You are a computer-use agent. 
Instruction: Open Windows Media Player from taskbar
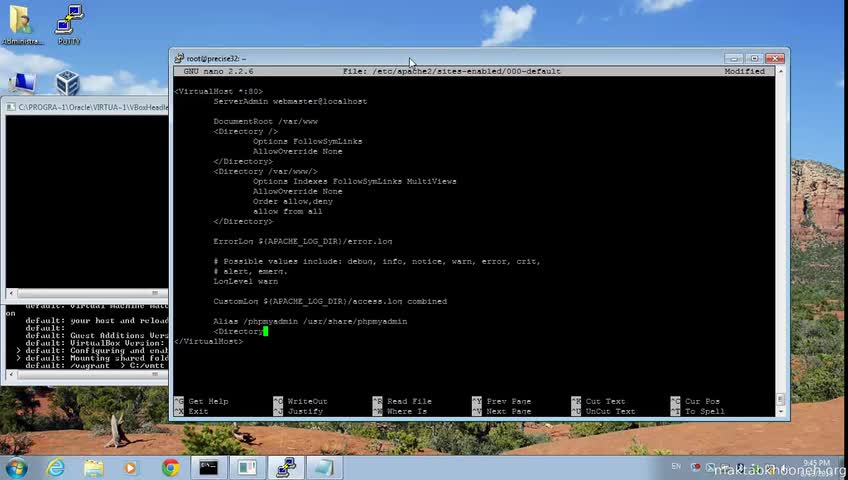pos(130,468)
